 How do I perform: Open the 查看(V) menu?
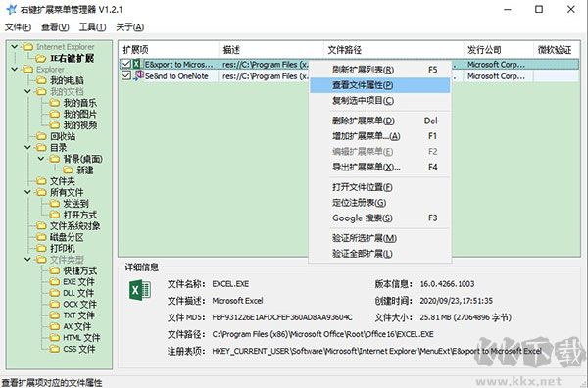[55, 27]
